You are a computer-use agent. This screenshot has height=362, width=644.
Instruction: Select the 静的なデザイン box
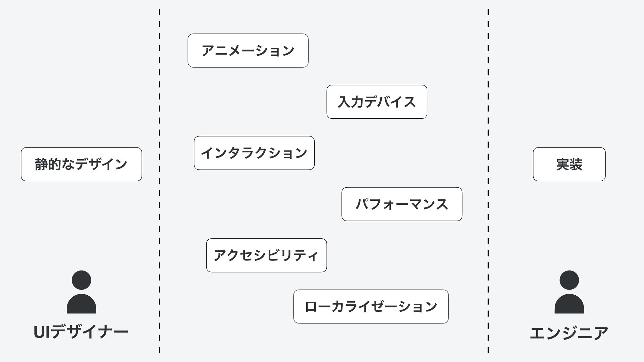[x=82, y=164]
